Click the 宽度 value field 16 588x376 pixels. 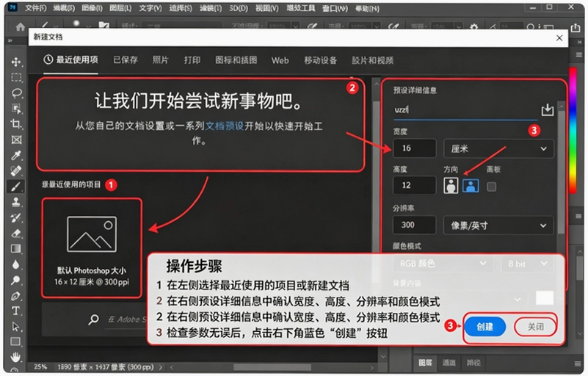414,148
